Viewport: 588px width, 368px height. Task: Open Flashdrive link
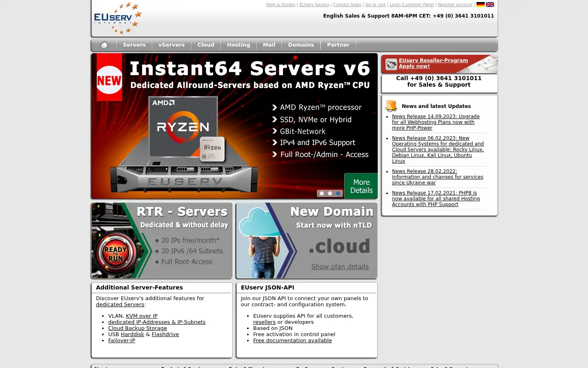tap(165, 334)
